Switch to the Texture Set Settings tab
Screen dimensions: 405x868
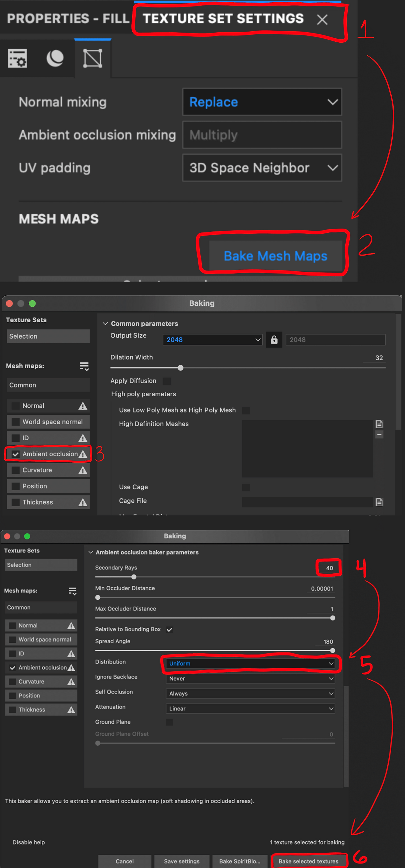pyautogui.click(x=223, y=19)
